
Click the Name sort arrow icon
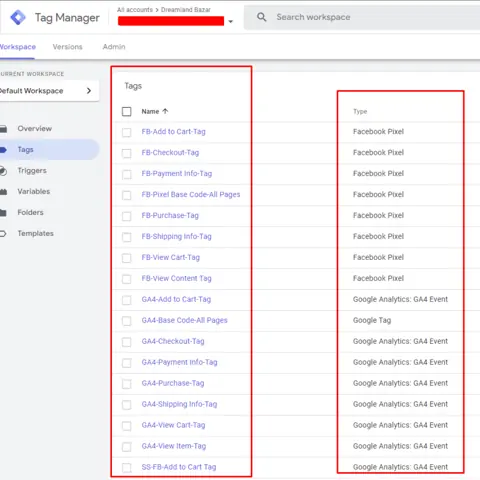coord(165,111)
